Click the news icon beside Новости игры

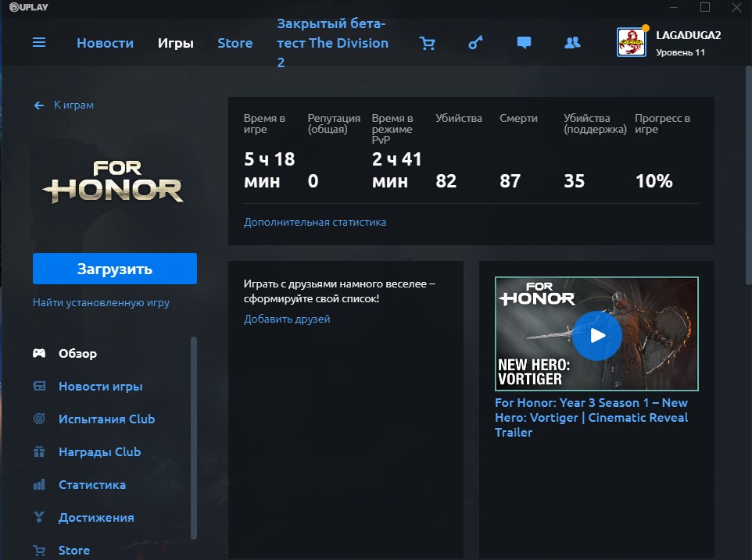39,386
